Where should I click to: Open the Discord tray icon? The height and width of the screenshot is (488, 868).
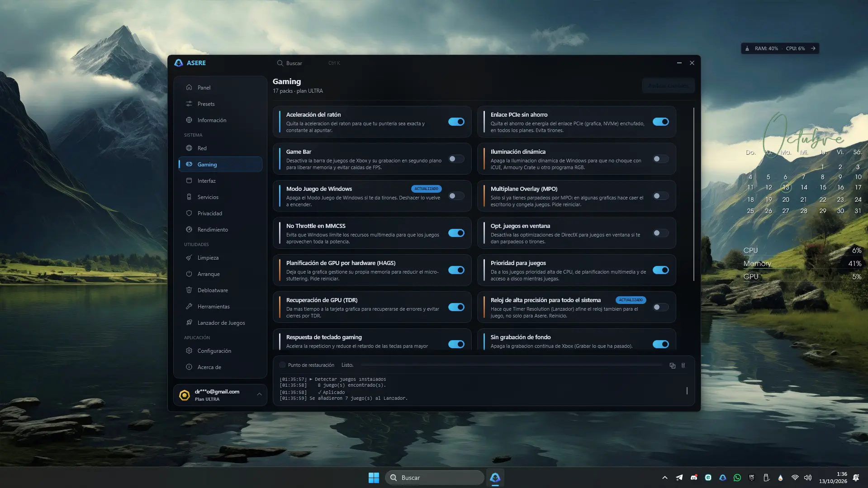694,478
